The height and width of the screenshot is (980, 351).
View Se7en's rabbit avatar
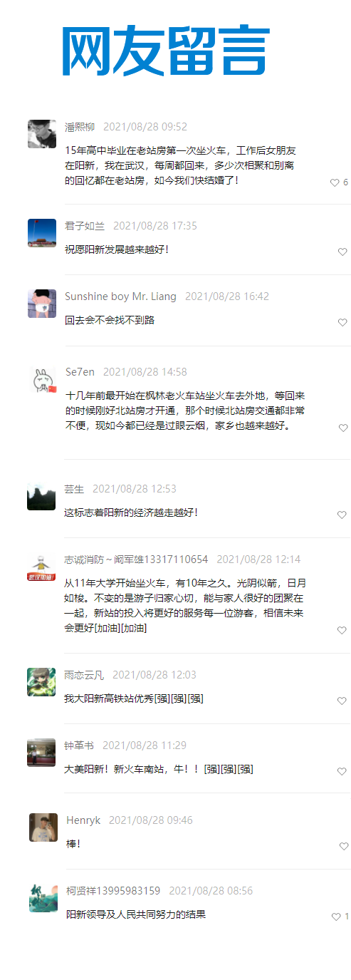[42, 380]
